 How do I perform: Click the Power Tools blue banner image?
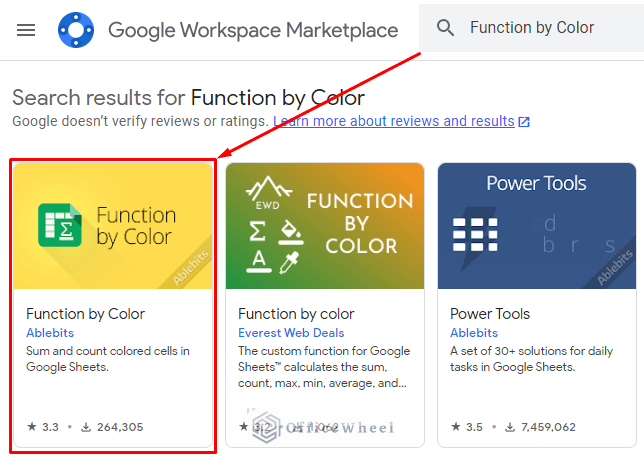coord(537,226)
